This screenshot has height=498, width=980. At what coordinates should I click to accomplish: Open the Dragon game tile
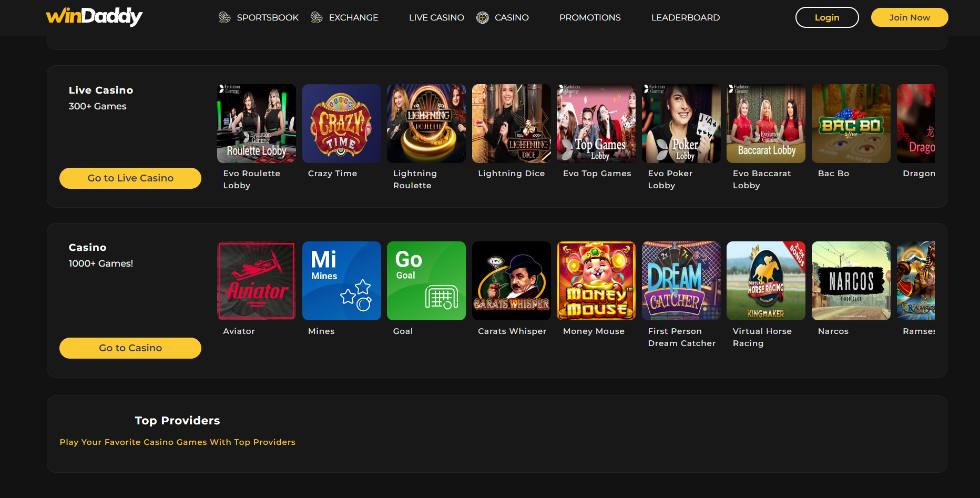coord(916,124)
